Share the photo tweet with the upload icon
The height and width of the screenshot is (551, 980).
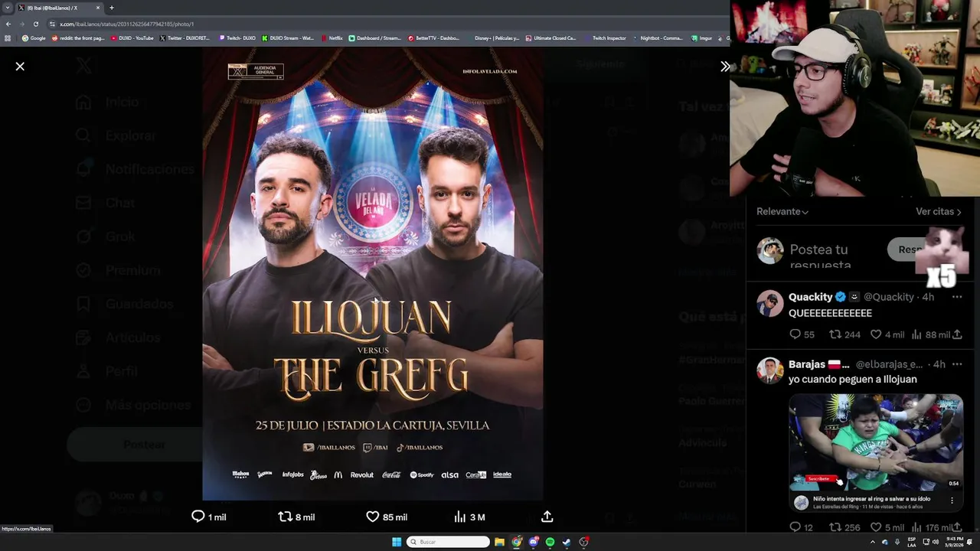[x=547, y=517]
